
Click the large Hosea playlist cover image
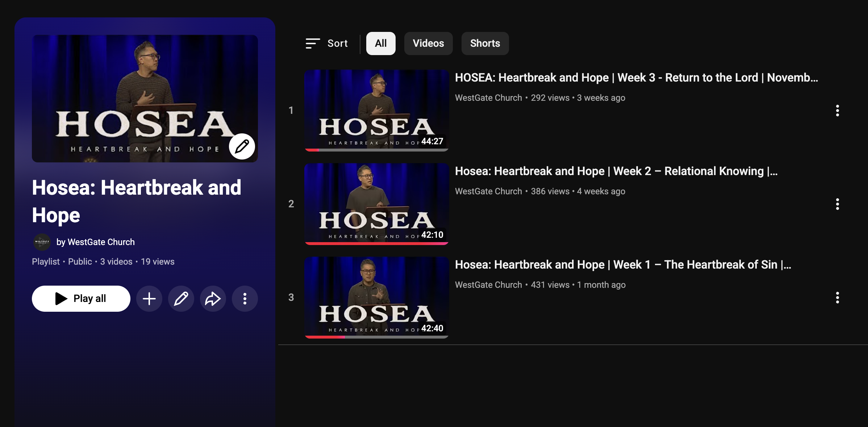point(145,99)
